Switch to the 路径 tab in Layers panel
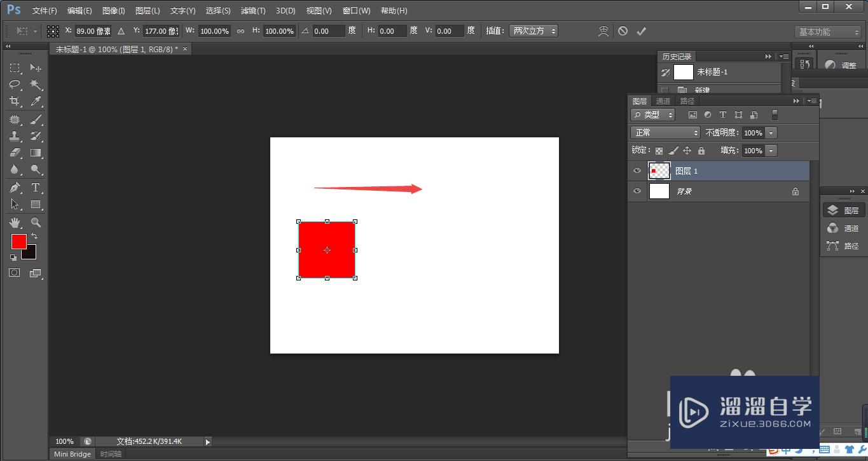The image size is (868, 461). click(687, 101)
